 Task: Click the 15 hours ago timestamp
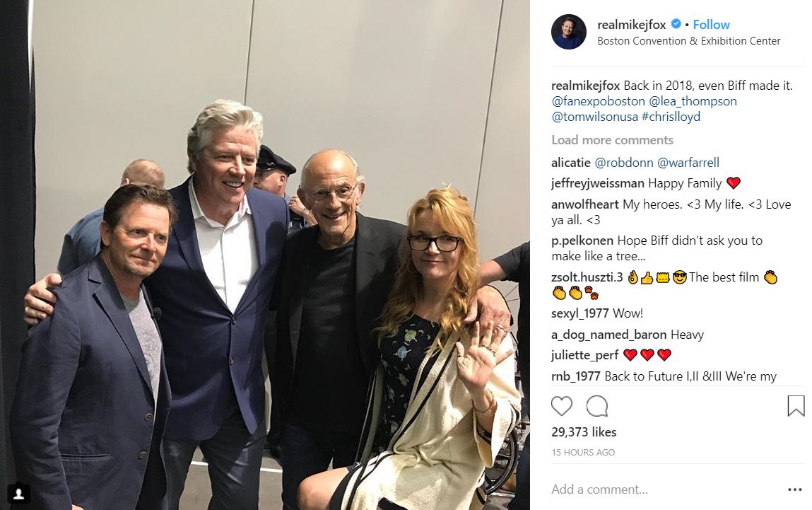pos(583,453)
